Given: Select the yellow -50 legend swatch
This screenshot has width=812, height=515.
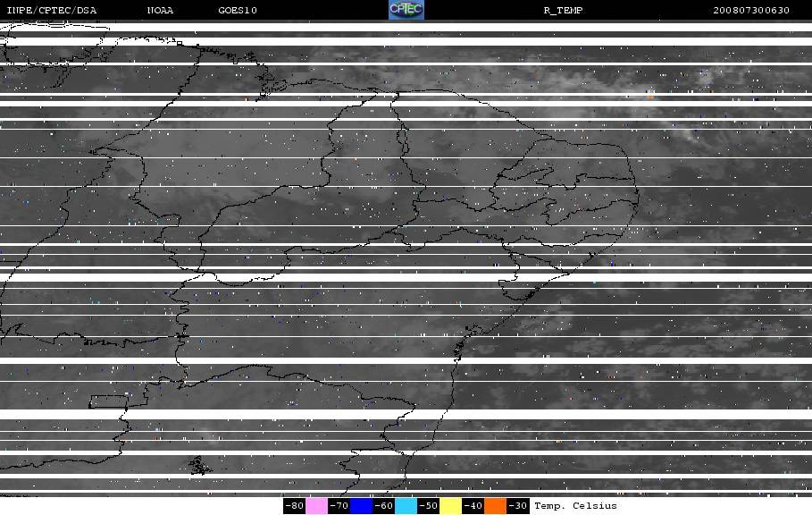Looking at the screenshot, I should coord(450,506).
